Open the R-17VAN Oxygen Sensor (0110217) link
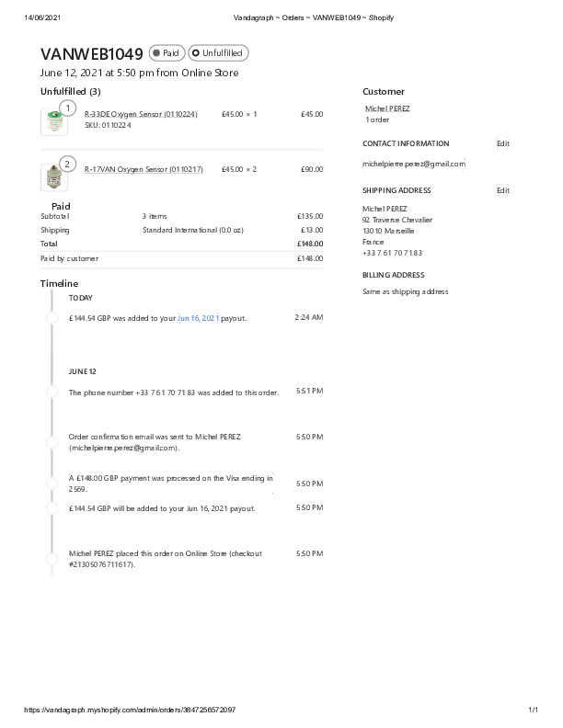563x728 pixels. pos(144,169)
